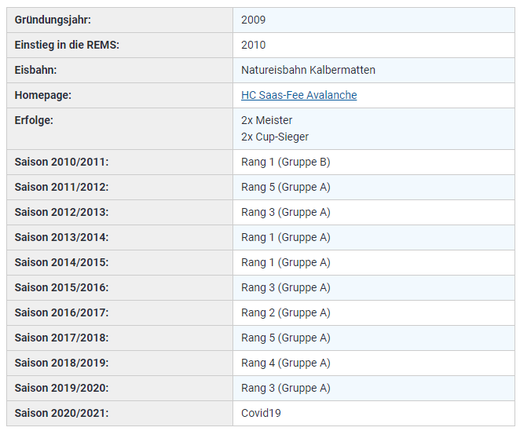Viewport: 520px width, 431px height.
Task: Click the Erfolge row label
Action: (x=34, y=120)
